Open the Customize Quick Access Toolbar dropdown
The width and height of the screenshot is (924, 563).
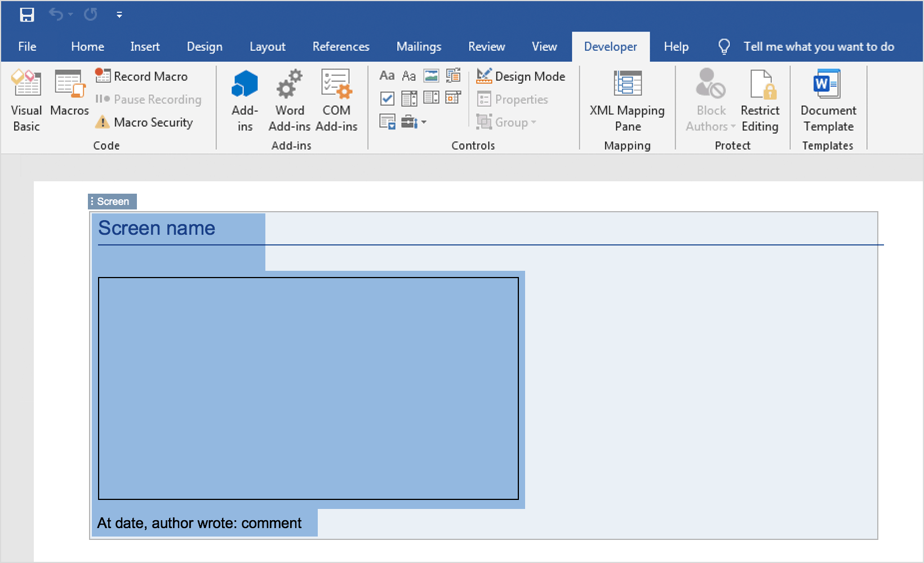[x=119, y=15]
